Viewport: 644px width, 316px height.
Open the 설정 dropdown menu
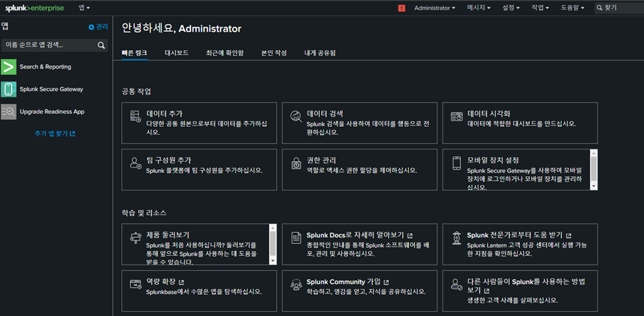pos(511,8)
